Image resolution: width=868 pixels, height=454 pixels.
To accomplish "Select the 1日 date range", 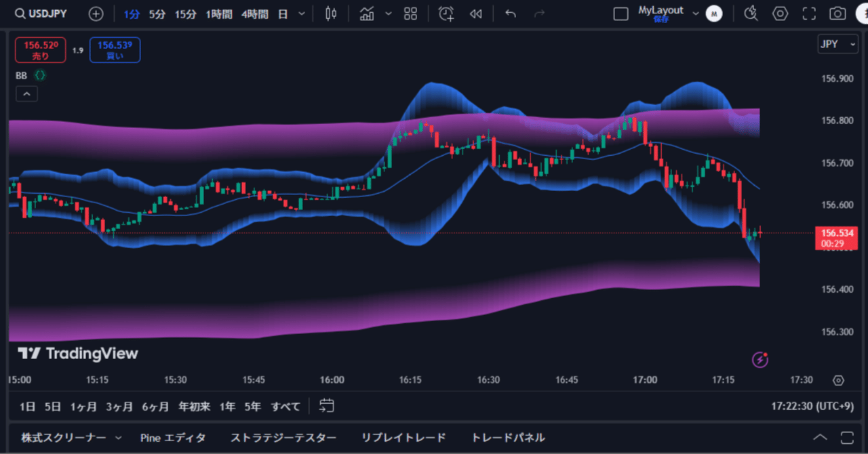I will click(x=27, y=407).
